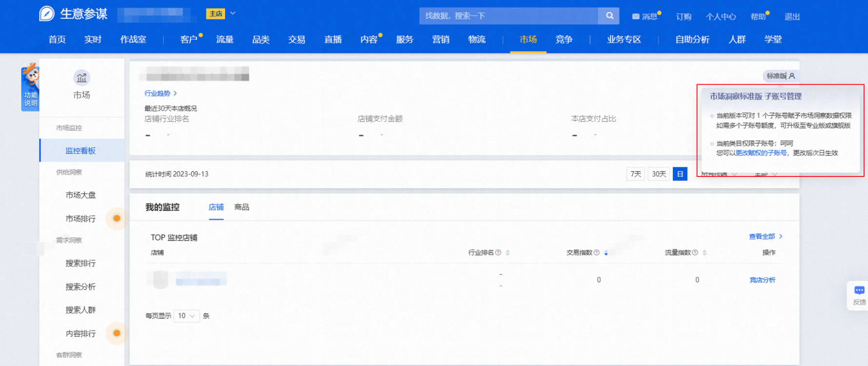Image resolution: width=868 pixels, height=366 pixels.
Task: Sort table by 流量指数 arrows
Action: click(705, 252)
